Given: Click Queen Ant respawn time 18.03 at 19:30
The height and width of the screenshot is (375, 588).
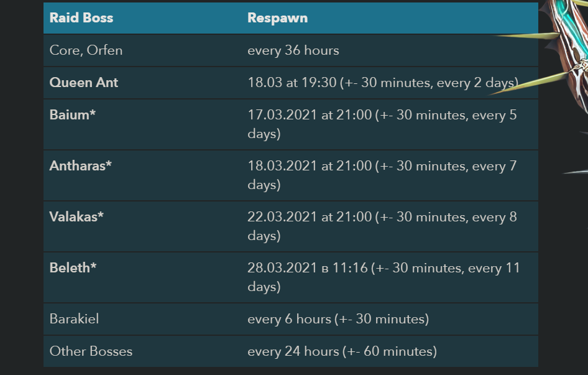Looking at the screenshot, I should [292, 83].
